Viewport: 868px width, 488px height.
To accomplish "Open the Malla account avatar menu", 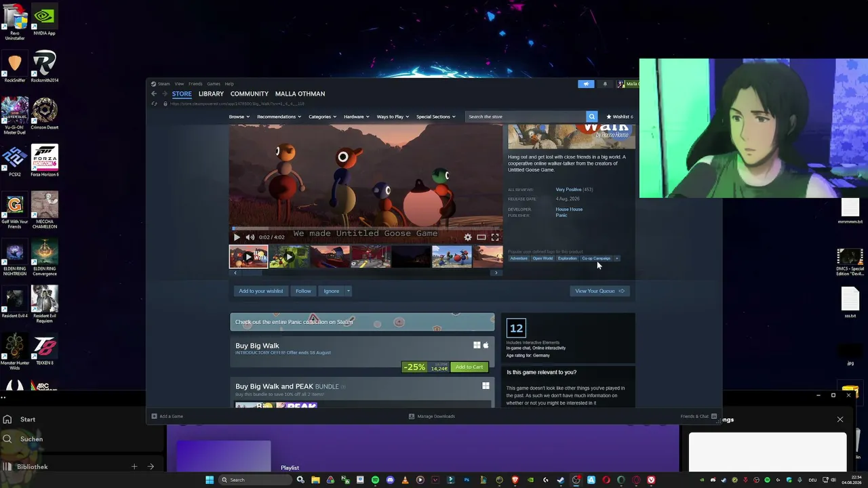I will (x=628, y=84).
